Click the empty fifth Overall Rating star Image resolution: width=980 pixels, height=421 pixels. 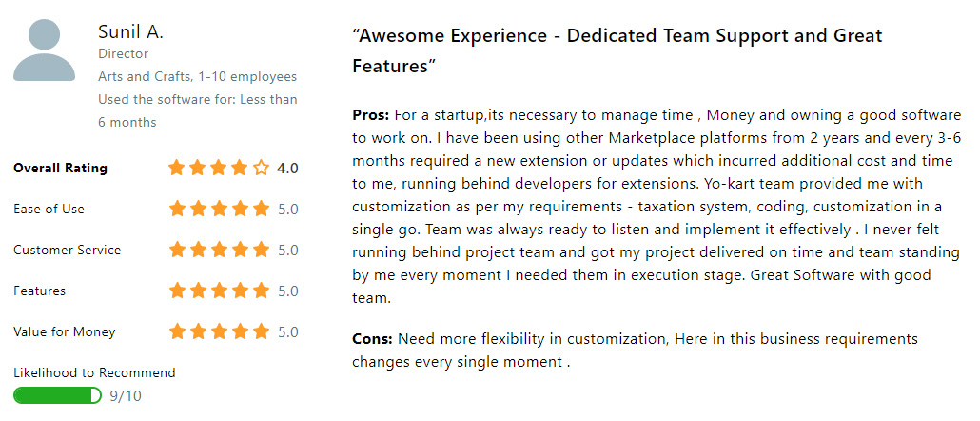pos(262,168)
